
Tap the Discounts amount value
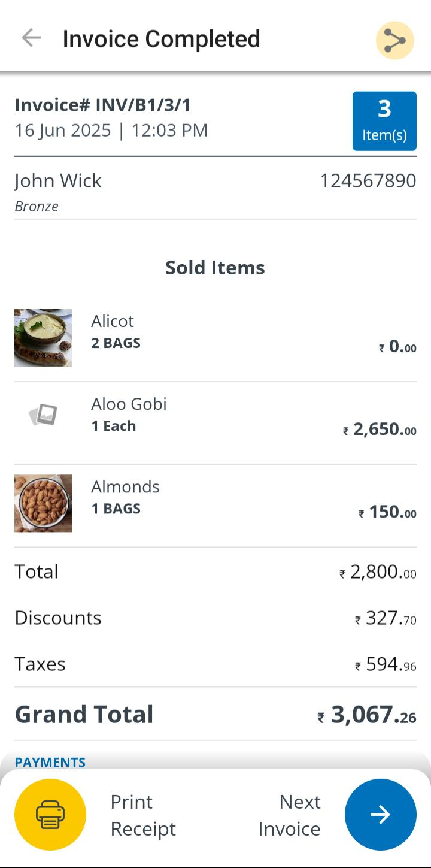386,618
